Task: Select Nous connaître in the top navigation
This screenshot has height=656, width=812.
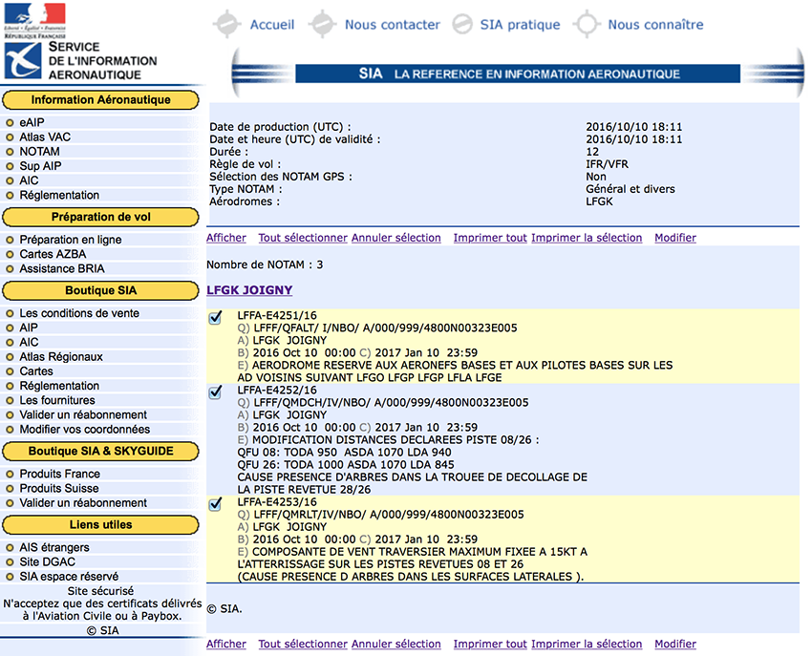Action: (x=655, y=24)
